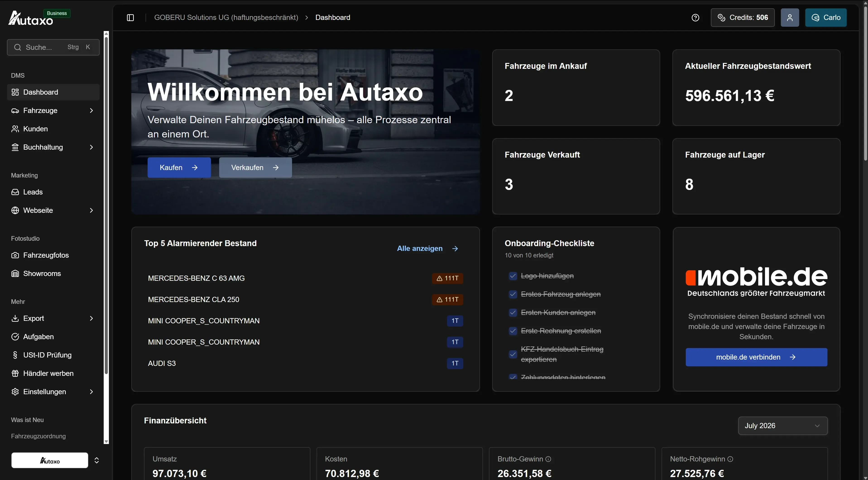Click the Credits: 506 button
868x480 pixels.
click(743, 17)
